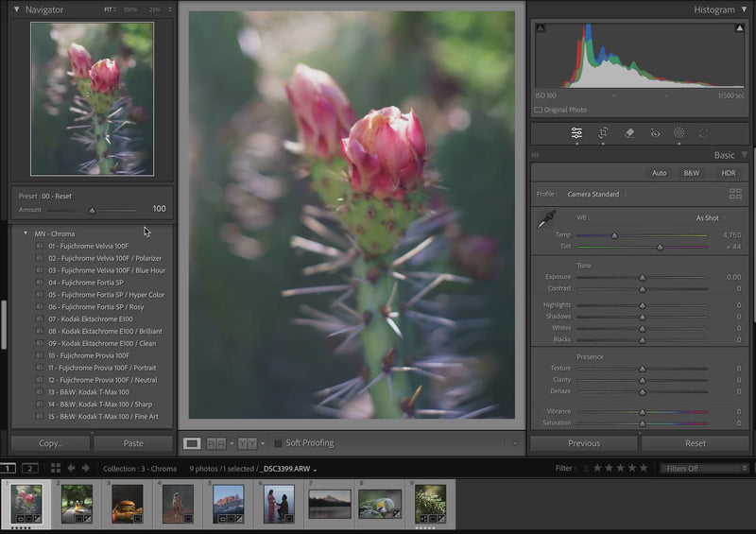Toggle Basic panel visibility eye icon

tap(536, 155)
